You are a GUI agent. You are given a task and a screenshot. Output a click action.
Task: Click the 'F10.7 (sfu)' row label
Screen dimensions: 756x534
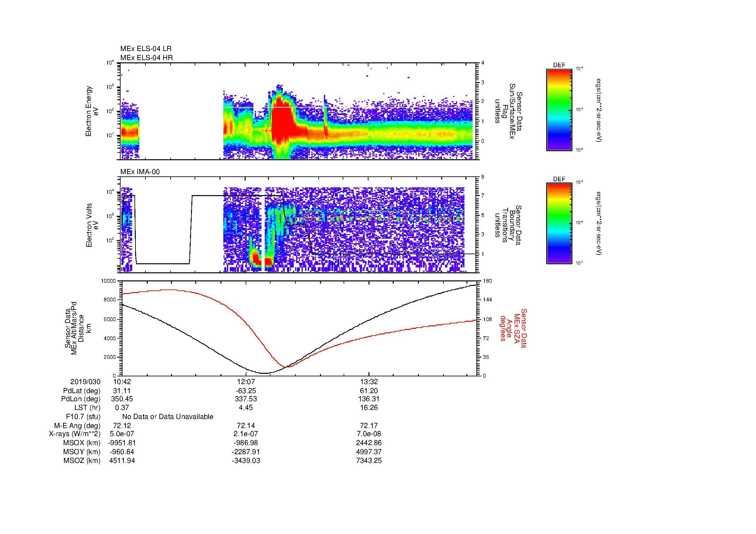tap(83, 417)
